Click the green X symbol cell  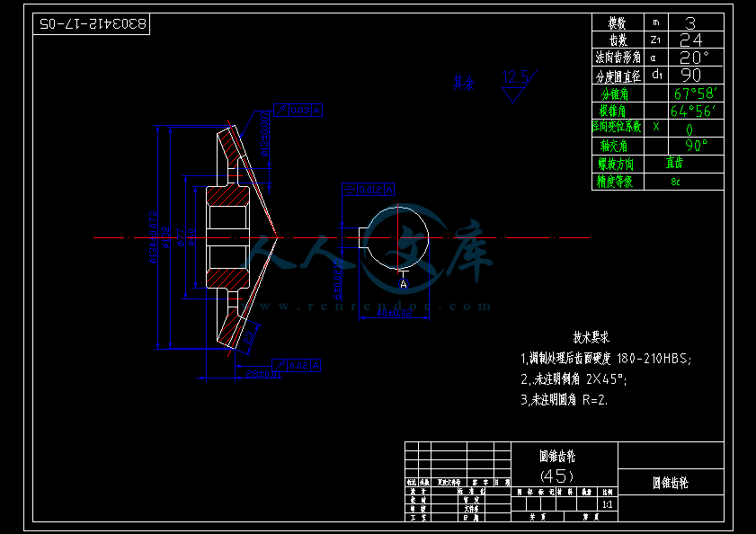[x=656, y=127]
